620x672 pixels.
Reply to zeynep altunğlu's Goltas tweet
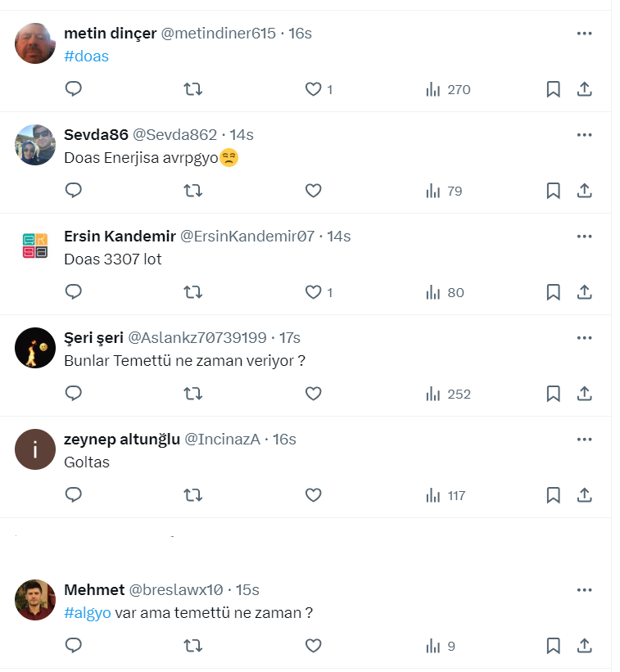[74, 495]
